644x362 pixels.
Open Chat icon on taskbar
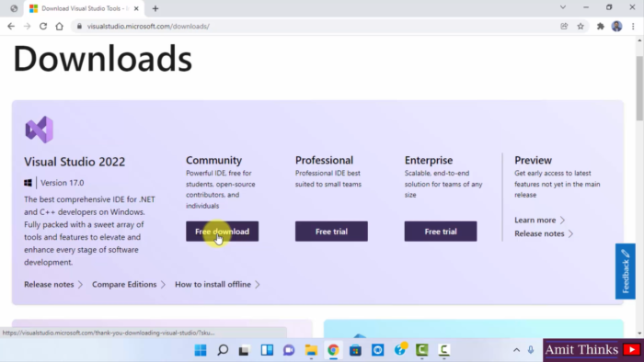tap(289, 350)
